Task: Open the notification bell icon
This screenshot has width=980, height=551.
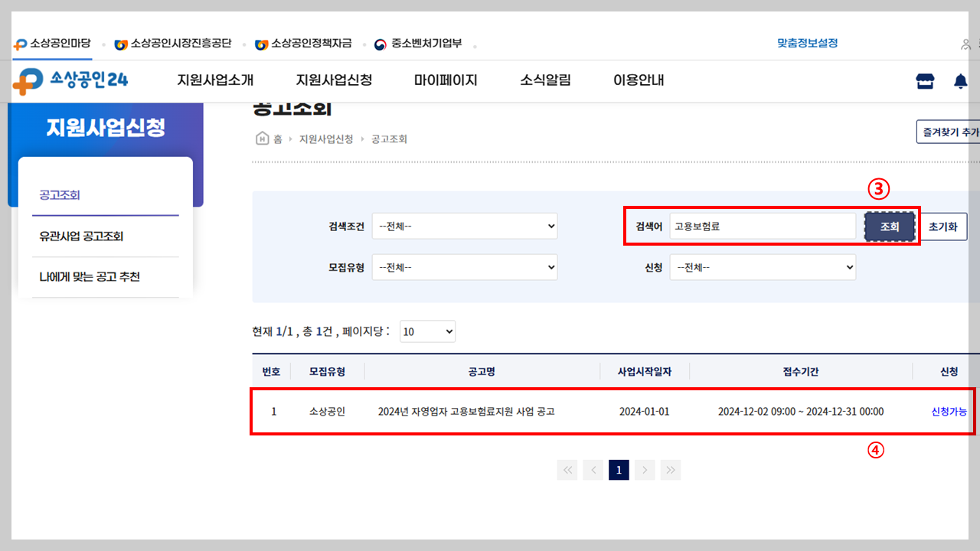Action: (961, 80)
